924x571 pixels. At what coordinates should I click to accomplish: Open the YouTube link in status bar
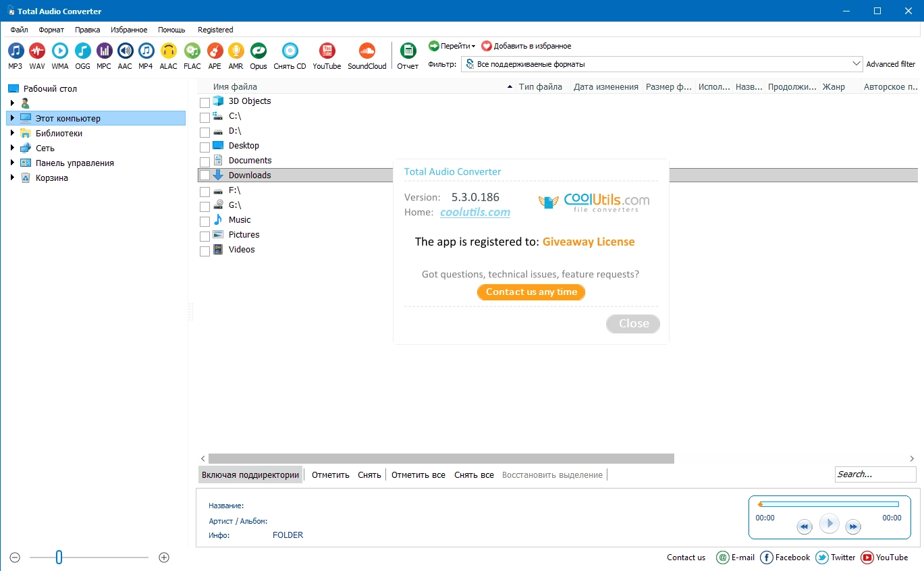click(884, 558)
